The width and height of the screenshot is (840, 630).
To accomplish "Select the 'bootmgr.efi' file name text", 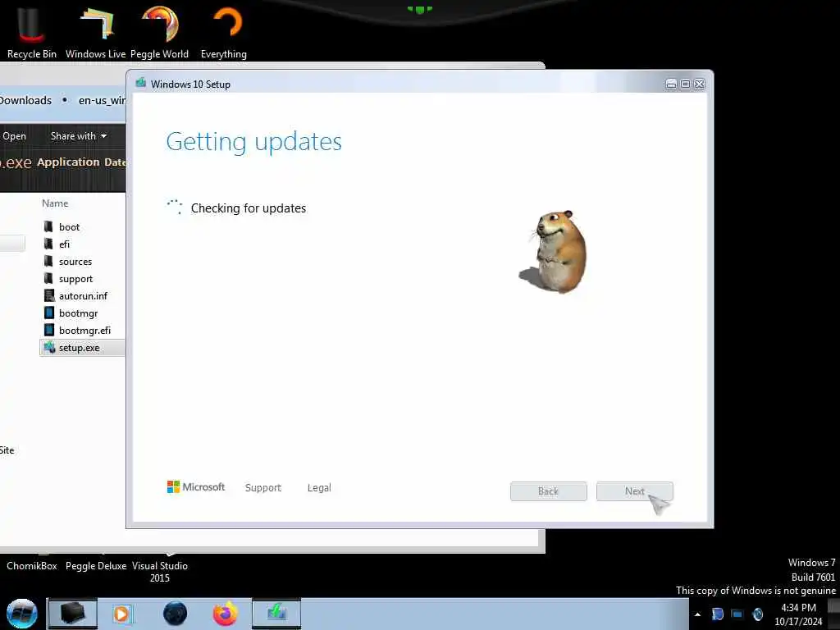I will click(x=84, y=330).
